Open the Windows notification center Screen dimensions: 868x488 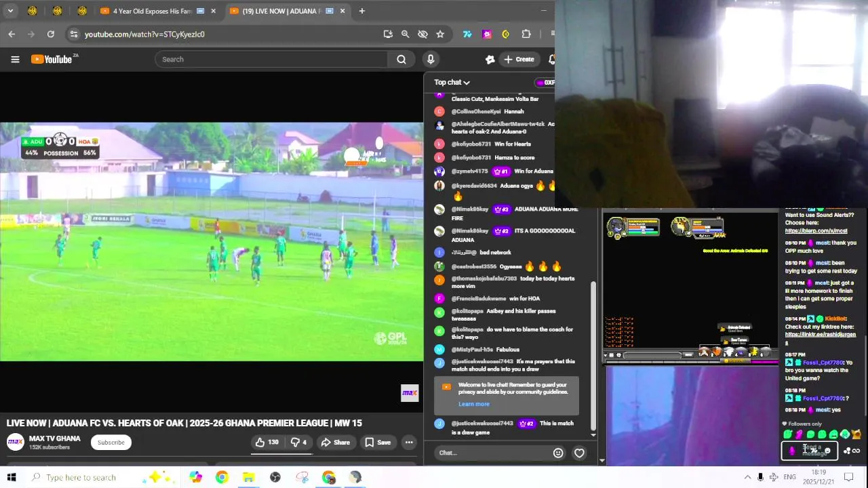click(848, 477)
